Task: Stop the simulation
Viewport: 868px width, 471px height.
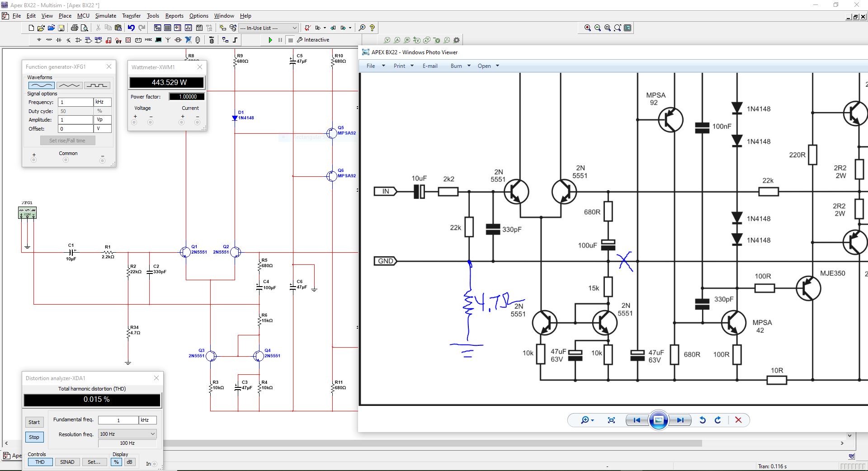Action: pyautogui.click(x=291, y=40)
